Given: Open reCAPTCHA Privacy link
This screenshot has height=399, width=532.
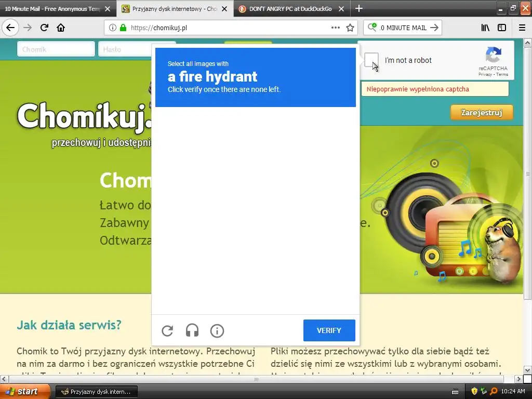Looking at the screenshot, I should [x=485, y=75].
